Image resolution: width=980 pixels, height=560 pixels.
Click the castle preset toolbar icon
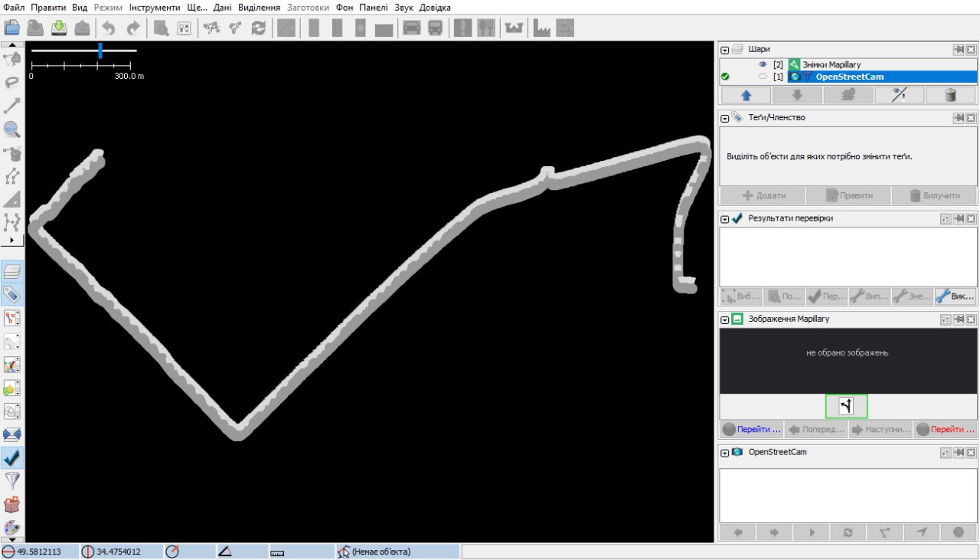click(513, 28)
